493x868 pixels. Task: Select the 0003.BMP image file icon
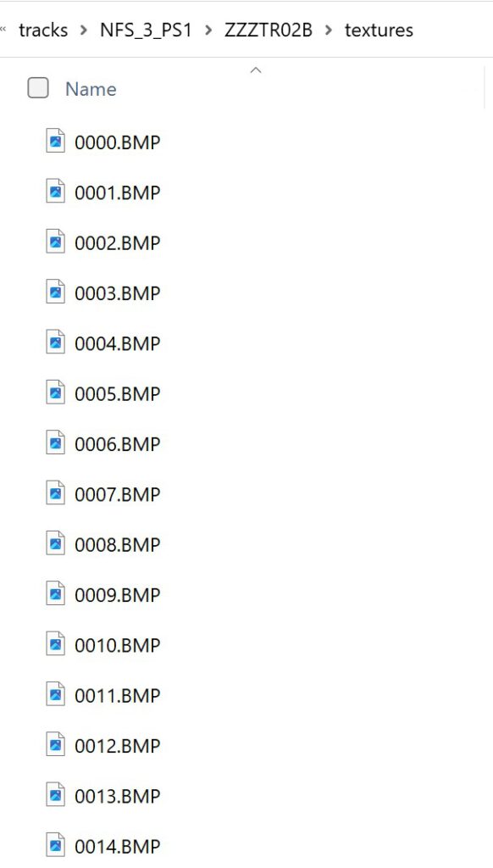tap(55, 292)
